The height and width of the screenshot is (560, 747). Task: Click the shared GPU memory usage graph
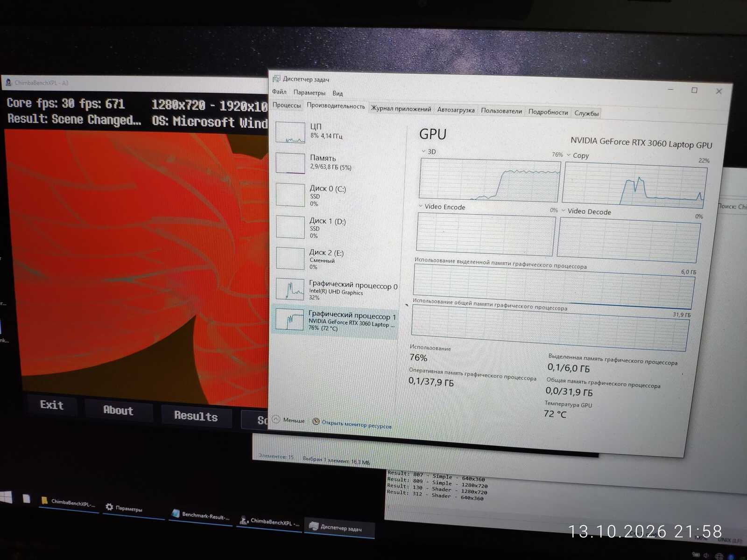[550, 328]
